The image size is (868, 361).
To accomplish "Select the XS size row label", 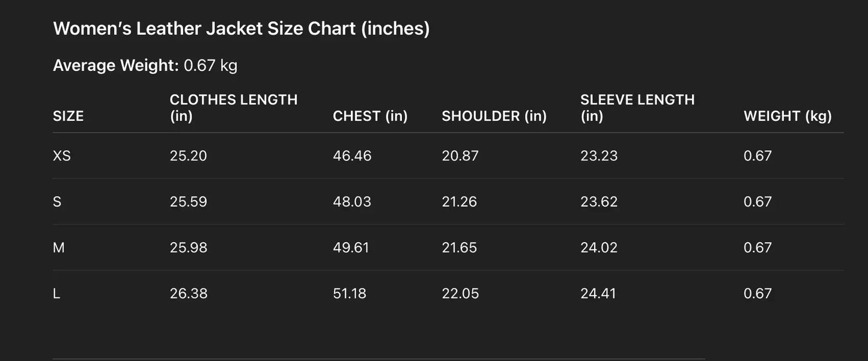I will tap(62, 156).
